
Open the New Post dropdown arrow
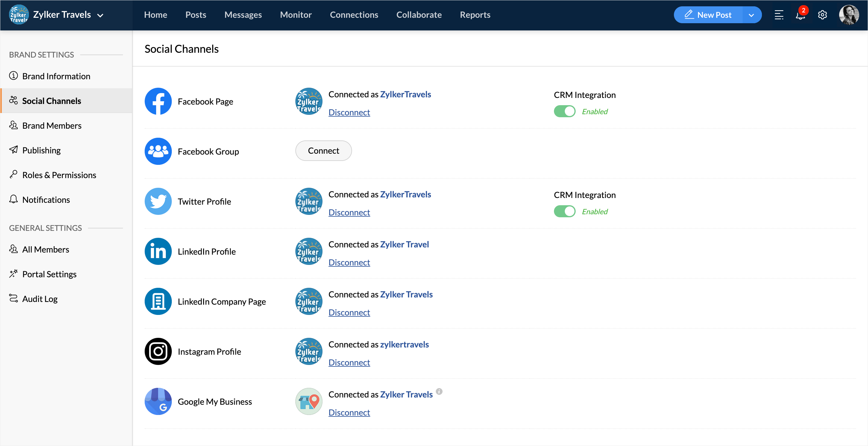pyautogui.click(x=751, y=15)
